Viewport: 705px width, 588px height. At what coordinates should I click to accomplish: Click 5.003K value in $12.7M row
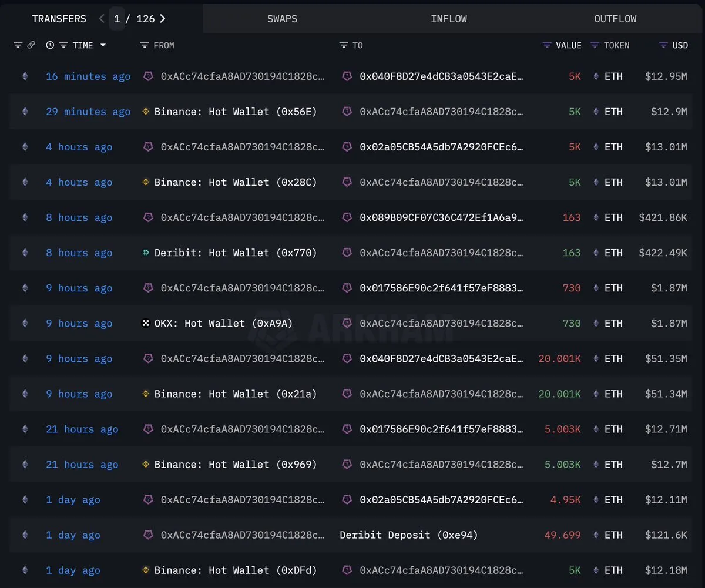point(562,464)
